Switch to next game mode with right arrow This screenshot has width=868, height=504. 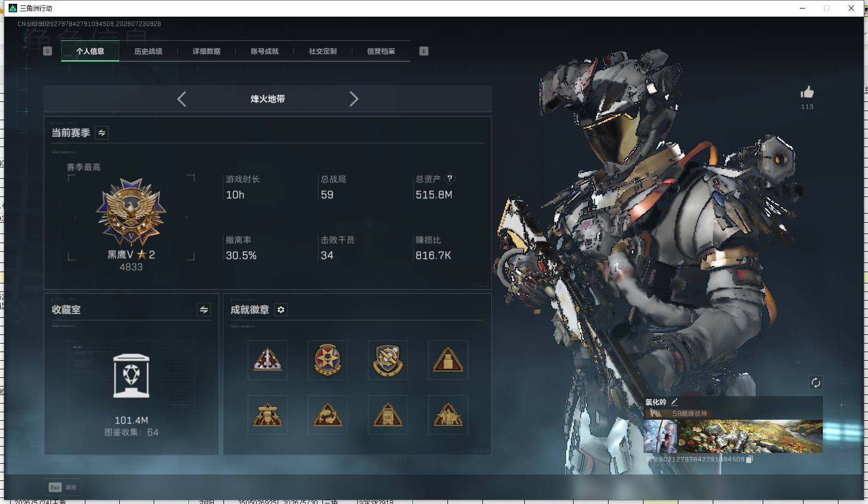click(x=353, y=99)
